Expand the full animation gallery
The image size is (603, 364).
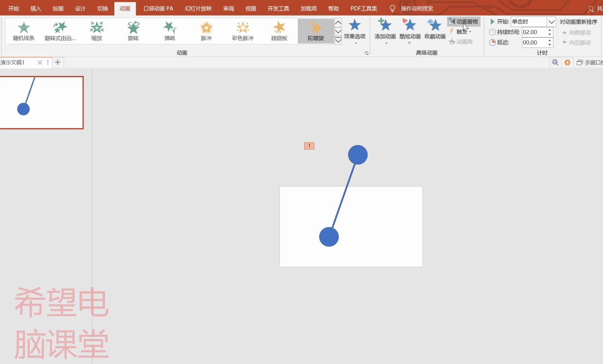(x=338, y=41)
